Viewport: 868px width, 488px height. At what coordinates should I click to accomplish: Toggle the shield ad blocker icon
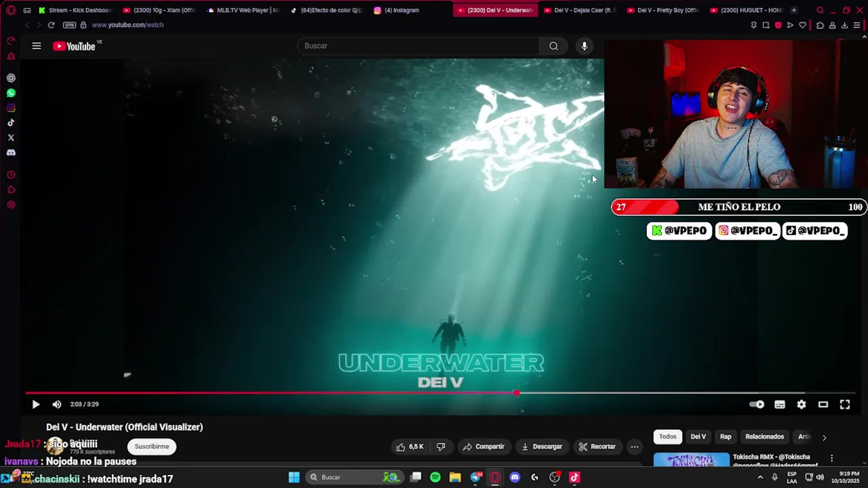(778, 25)
